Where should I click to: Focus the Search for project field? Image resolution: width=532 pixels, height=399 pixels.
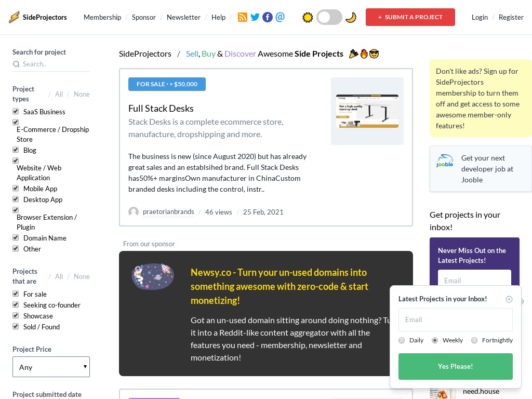click(x=51, y=64)
